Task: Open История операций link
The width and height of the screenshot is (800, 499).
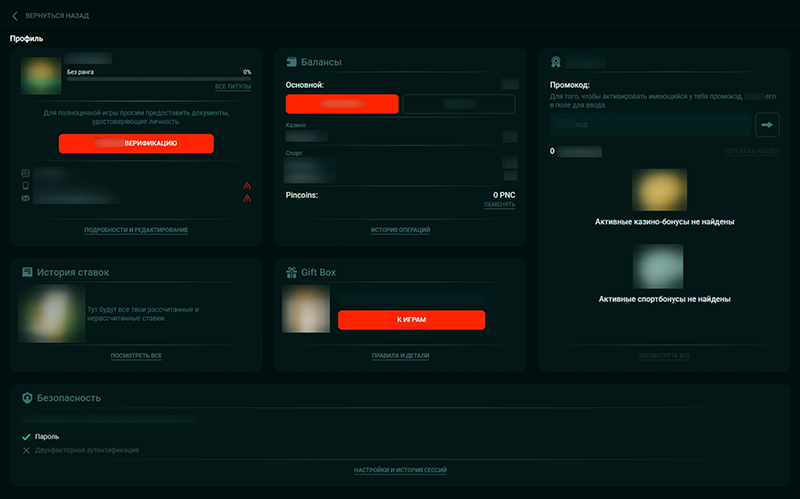Action: (400, 230)
